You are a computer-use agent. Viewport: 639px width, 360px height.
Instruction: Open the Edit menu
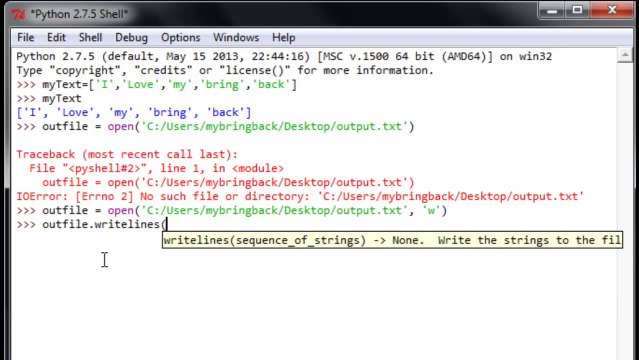click(x=56, y=38)
